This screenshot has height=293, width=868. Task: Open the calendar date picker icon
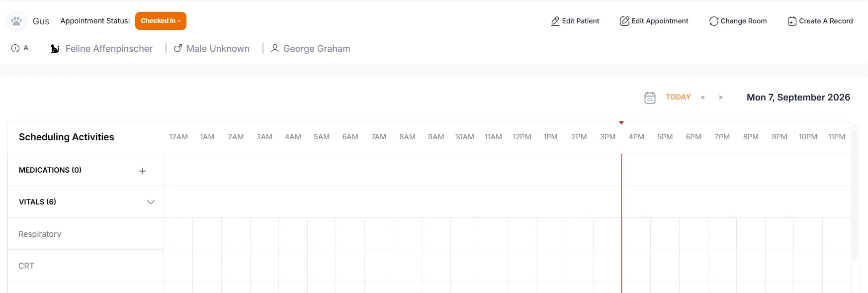tap(650, 98)
